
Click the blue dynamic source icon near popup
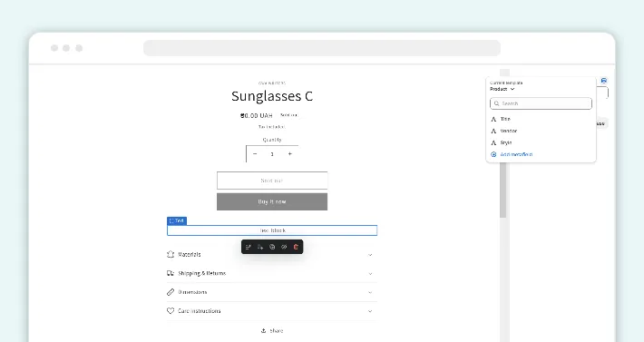point(604,81)
